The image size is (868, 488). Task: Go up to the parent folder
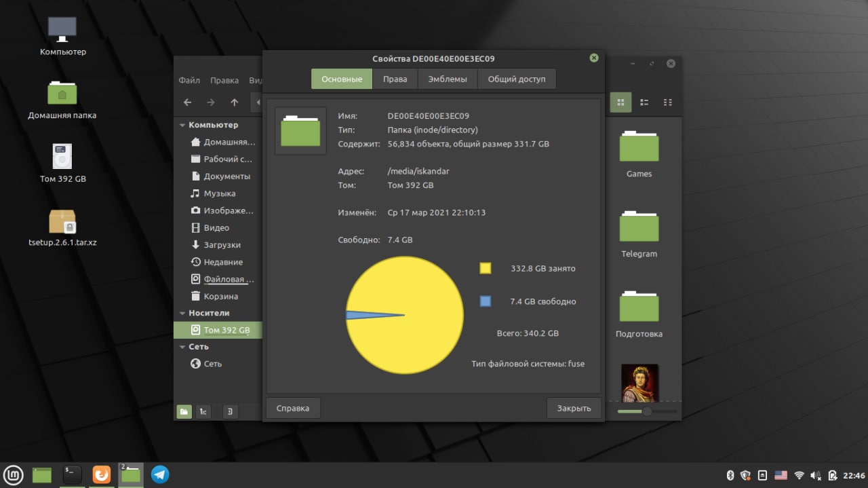[235, 102]
